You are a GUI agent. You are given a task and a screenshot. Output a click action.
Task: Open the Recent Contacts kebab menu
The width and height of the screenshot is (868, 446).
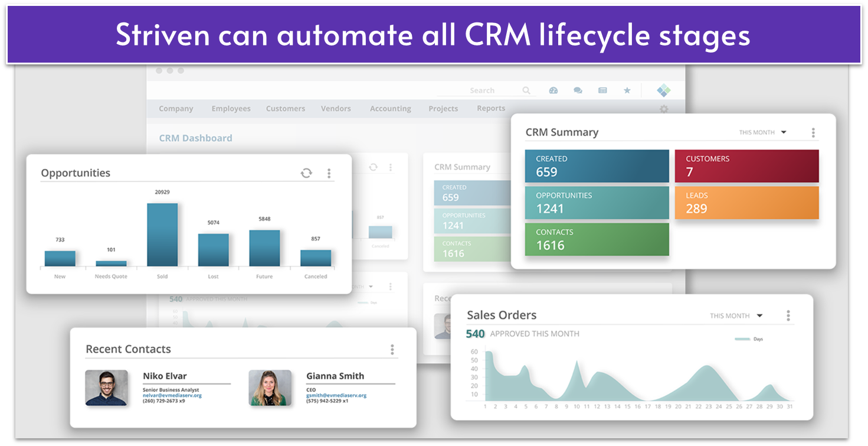pos(392,350)
